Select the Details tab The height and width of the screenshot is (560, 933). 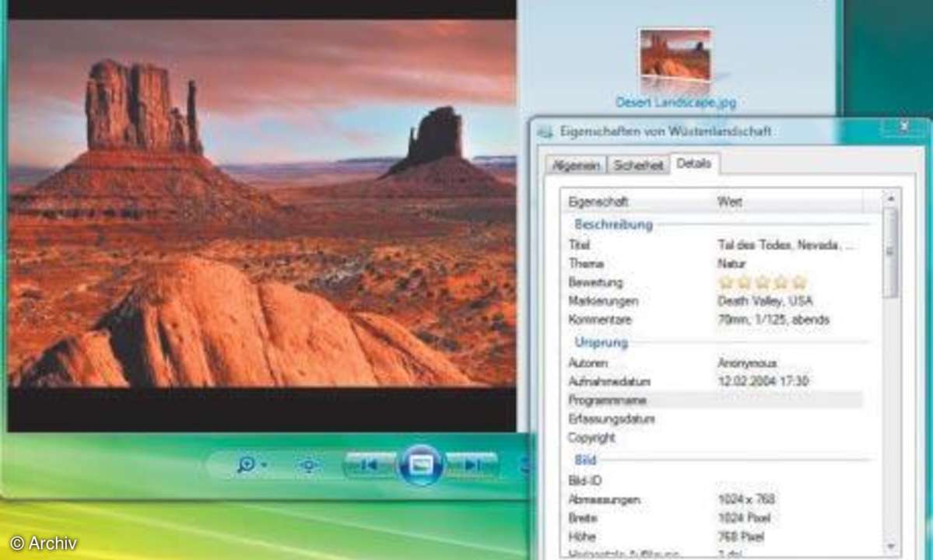(693, 163)
